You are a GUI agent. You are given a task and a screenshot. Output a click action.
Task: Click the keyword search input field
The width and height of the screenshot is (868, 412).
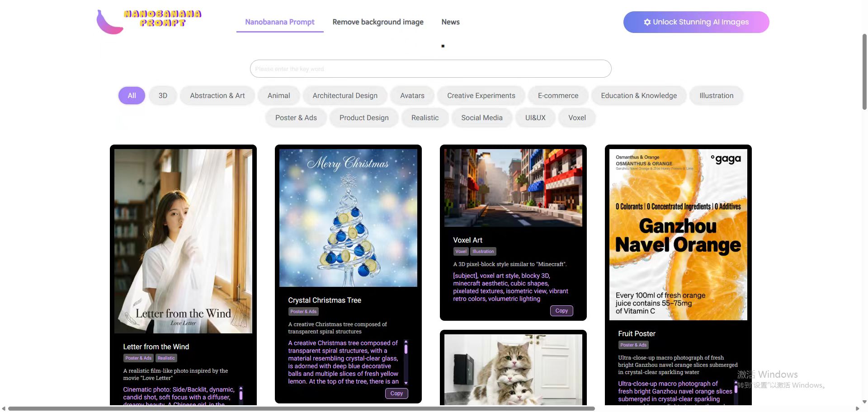[x=430, y=69]
